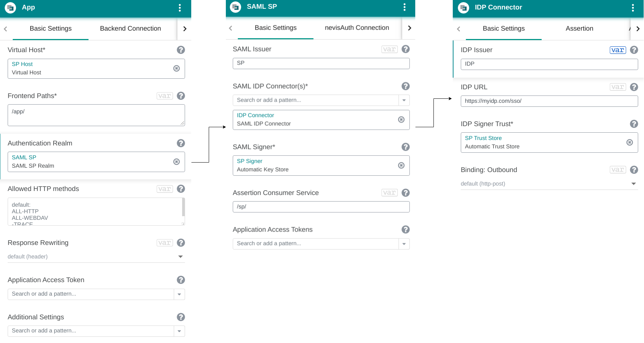Show previous tabs in App panel
This screenshot has height=343, width=644.
[5, 29]
